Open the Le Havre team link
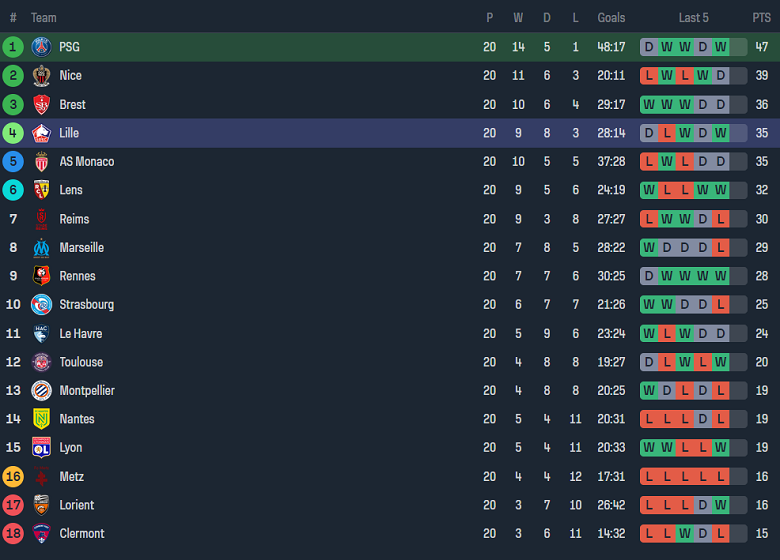The height and width of the screenshot is (560, 780). point(80,334)
